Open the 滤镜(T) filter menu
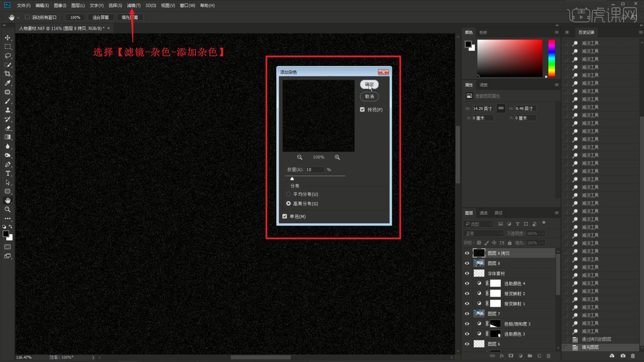644x362 pixels. coord(133,5)
